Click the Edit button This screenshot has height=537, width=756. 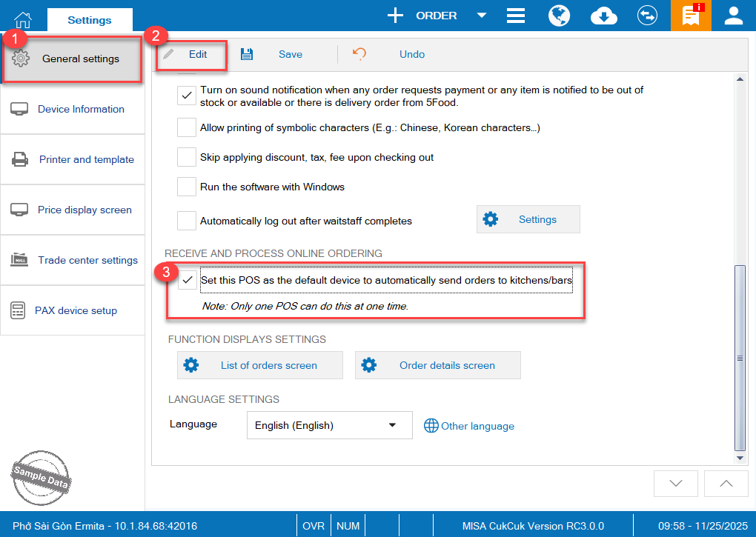tap(190, 54)
